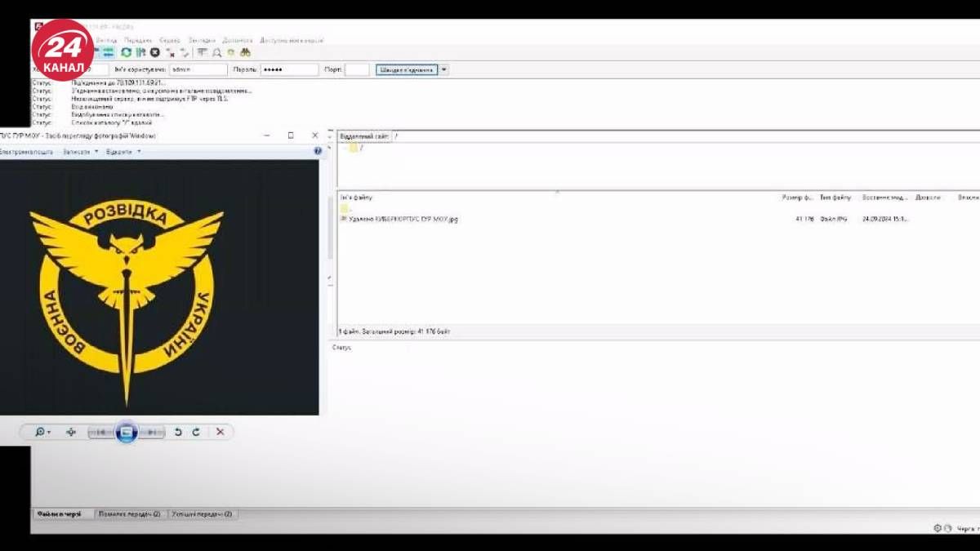This screenshot has width=980, height=551.
Task: Open the quick connect history dropdown arrow
Action: pos(444,70)
